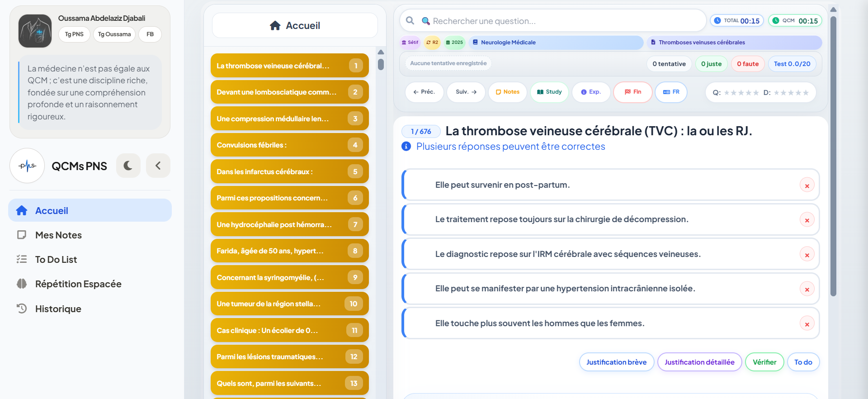Select question 5 Dans les infarctus cérébraux
Image resolution: width=868 pixels, height=399 pixels.
tap(289, 171)
